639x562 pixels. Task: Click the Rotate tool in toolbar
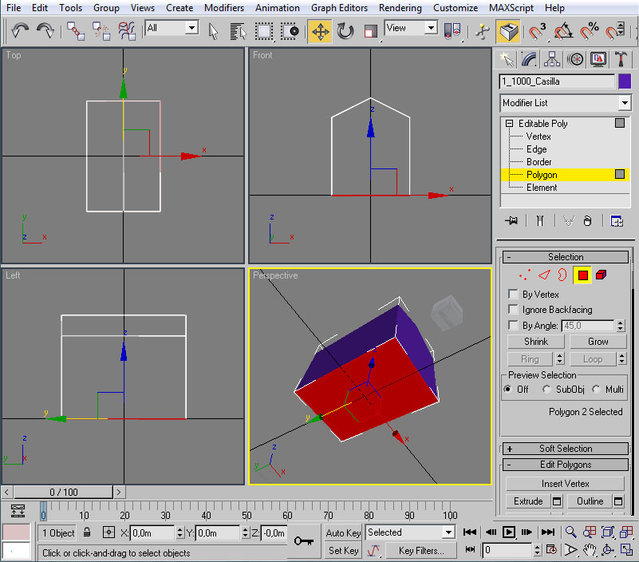tap(345, 31)
